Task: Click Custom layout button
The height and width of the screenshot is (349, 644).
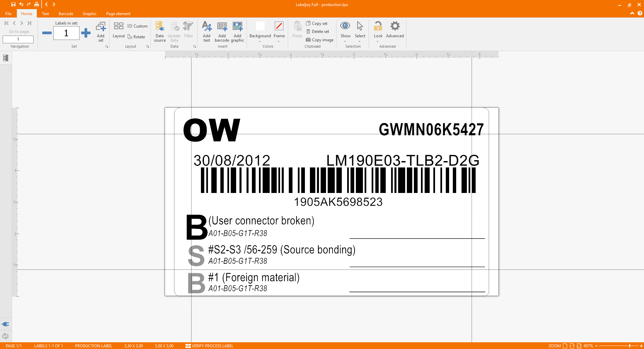Action: point(138,26)
